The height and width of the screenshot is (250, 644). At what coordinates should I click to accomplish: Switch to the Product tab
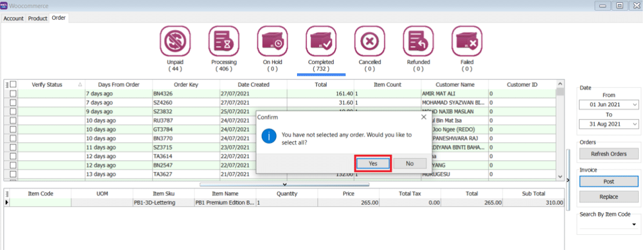(x=38, y=19)
